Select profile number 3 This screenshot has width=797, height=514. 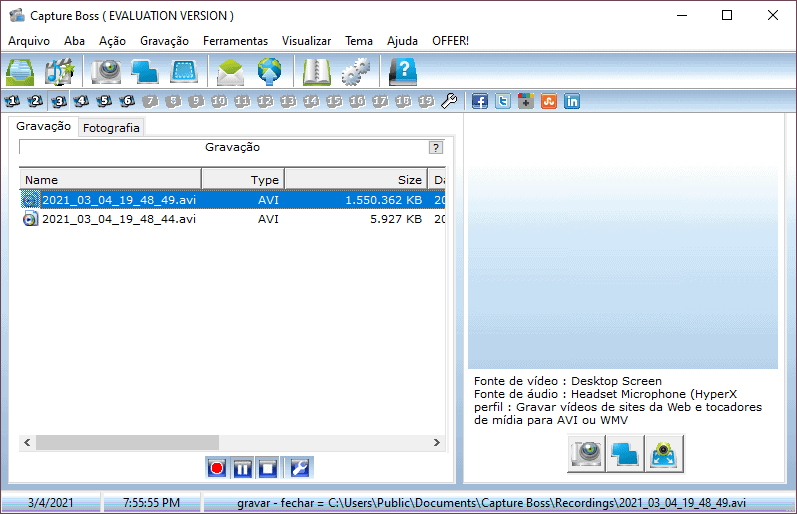tap(58, 101)
